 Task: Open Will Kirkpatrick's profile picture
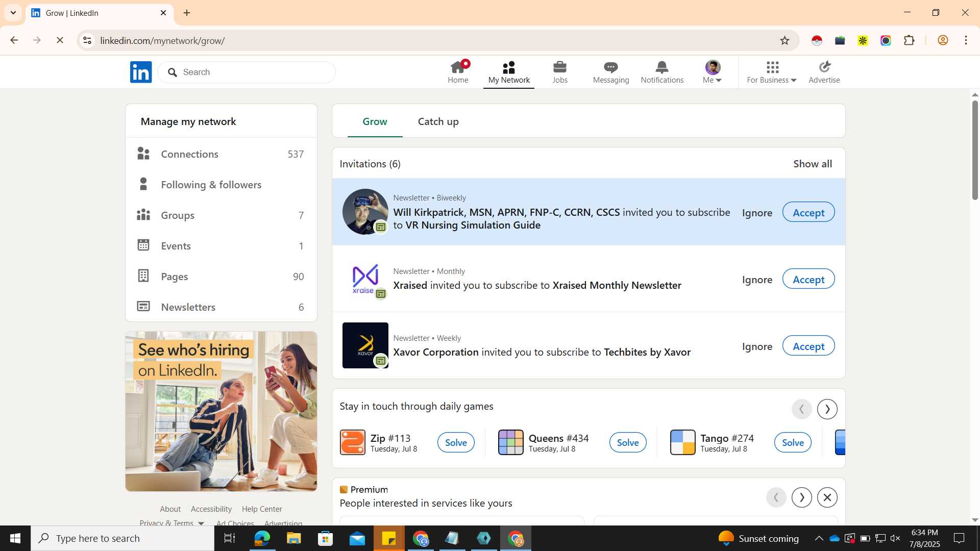pyautogui.click(x=365, y=212)
